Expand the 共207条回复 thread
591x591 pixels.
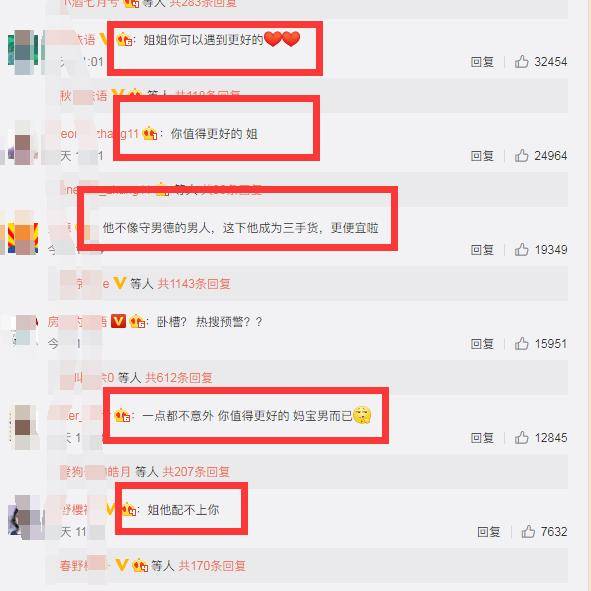[x=196, y=472]
